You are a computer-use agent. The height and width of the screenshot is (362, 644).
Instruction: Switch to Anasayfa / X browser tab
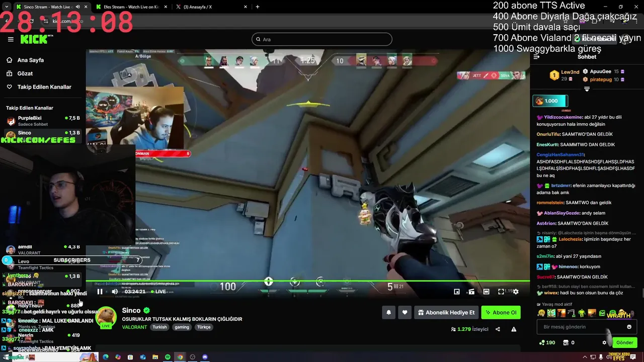point(210,7)
